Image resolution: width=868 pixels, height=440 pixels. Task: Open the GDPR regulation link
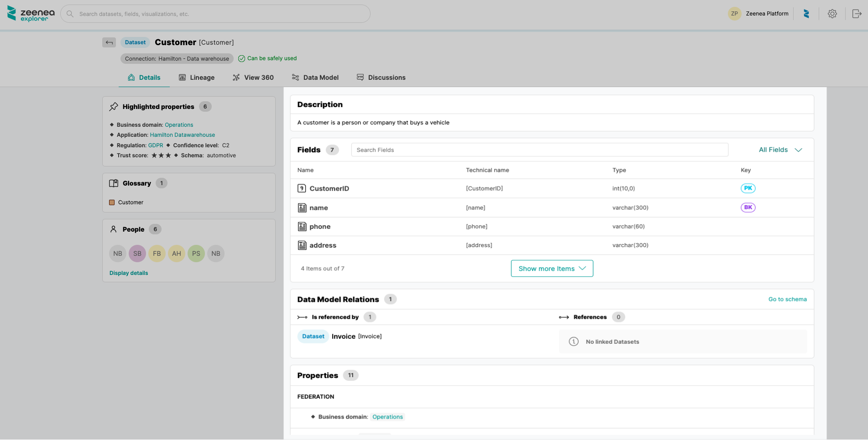point(156,145)
